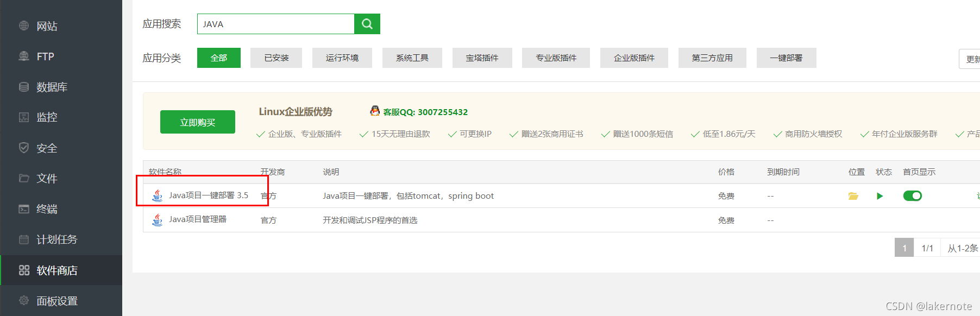The width and height of the screenshot is (980, 316).
Task: Click the 年付企业版服务群 benefit text
Action: (905, 134)
